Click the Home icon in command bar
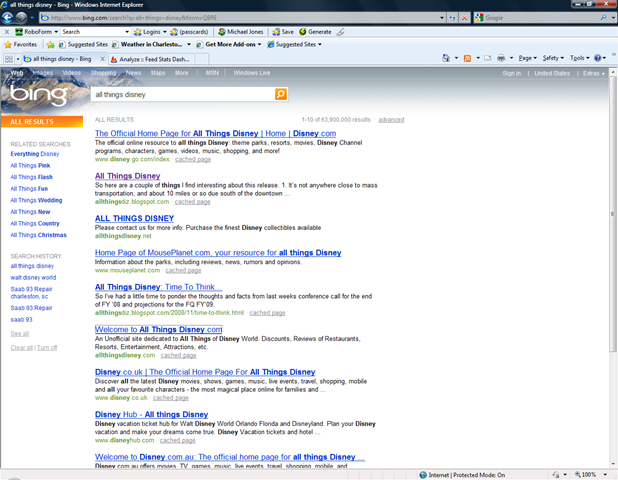 (x=446, y=58)
